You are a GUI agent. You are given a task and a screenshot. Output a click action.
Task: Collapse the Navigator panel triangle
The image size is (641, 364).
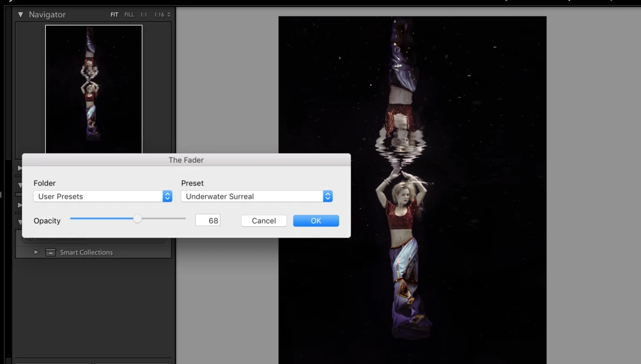click(21, 15)
